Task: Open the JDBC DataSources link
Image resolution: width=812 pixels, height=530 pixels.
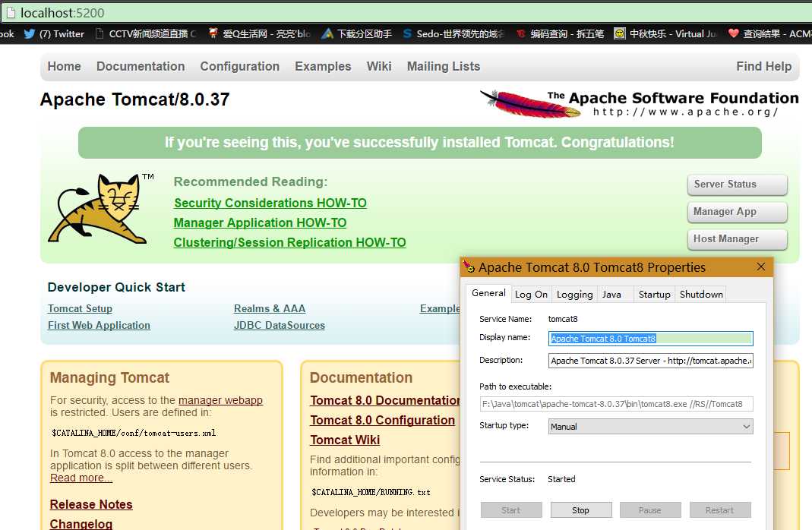Action: pyautogui.click(x=279, y=325)
